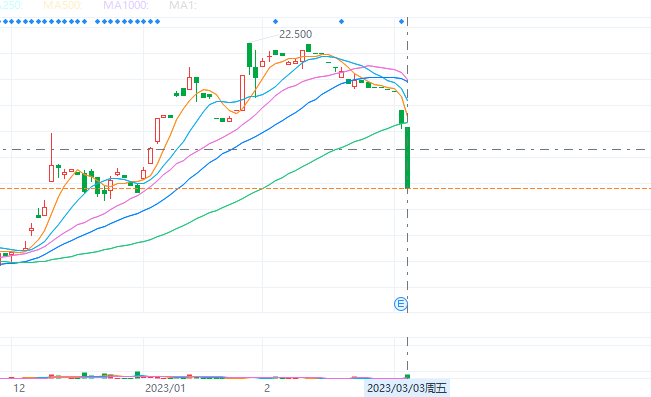
Task: Click the 12 month axis label
Action: 19,388
